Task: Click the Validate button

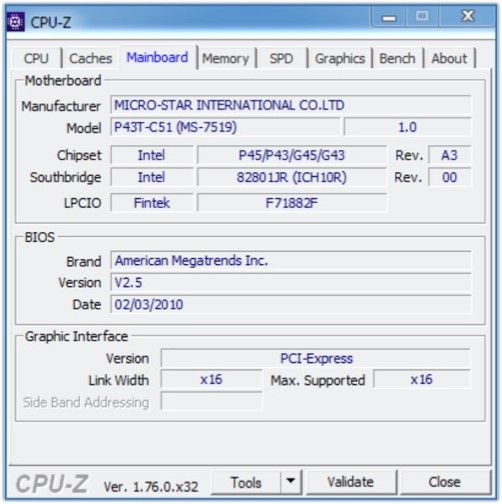Action: pos(351,482)
